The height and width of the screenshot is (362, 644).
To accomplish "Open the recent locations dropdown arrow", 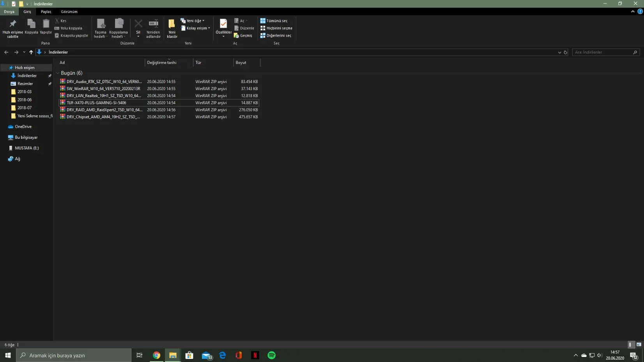I will coord(24,52).
